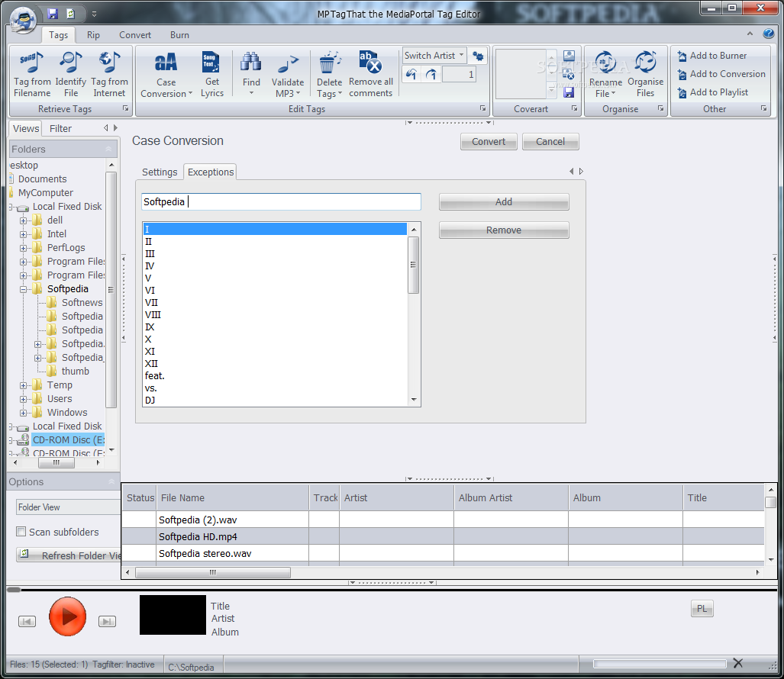Image resolution: width=784 pixels, height=679 pixels.
Task: Click the refresh icon in quick access bar
Action: pyautogui.click(x=70, y=14)
